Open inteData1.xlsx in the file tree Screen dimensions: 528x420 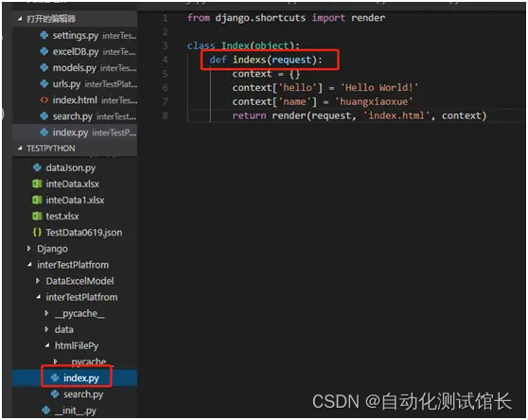(75, 200)
